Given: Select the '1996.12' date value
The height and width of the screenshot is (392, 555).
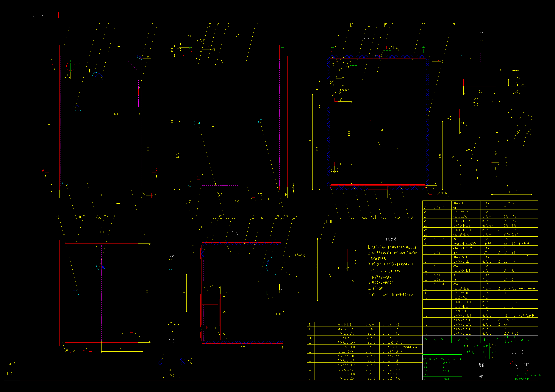Looking at the screenshot, I should tap(495, 357).
